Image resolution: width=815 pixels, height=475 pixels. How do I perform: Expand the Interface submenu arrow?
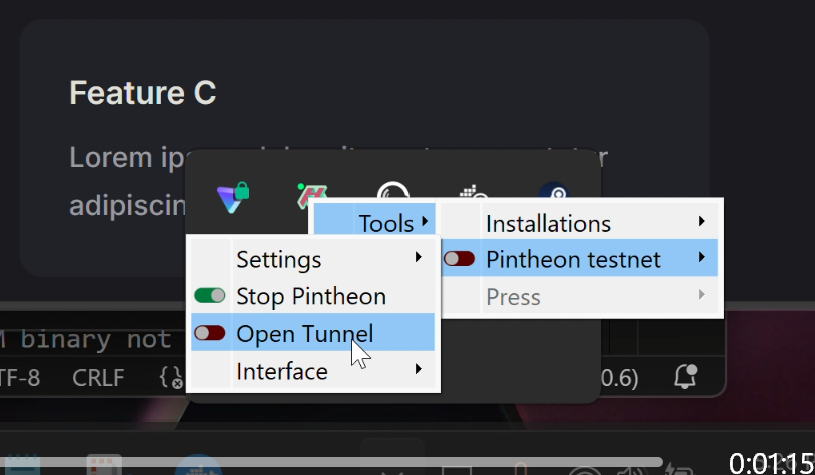pyautogui.click(x=417, y=370)
